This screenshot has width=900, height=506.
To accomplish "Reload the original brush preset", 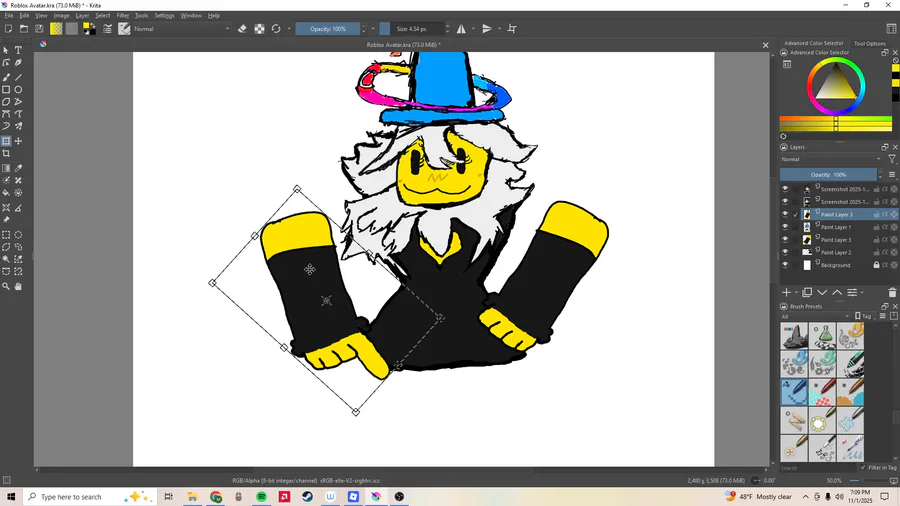I will click(x=276, y=29).
